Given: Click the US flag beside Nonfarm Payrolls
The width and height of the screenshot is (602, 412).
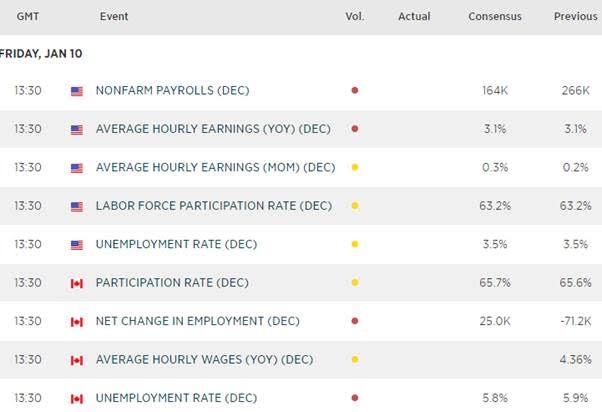Looking at the screenshot, I should (77, 91).
